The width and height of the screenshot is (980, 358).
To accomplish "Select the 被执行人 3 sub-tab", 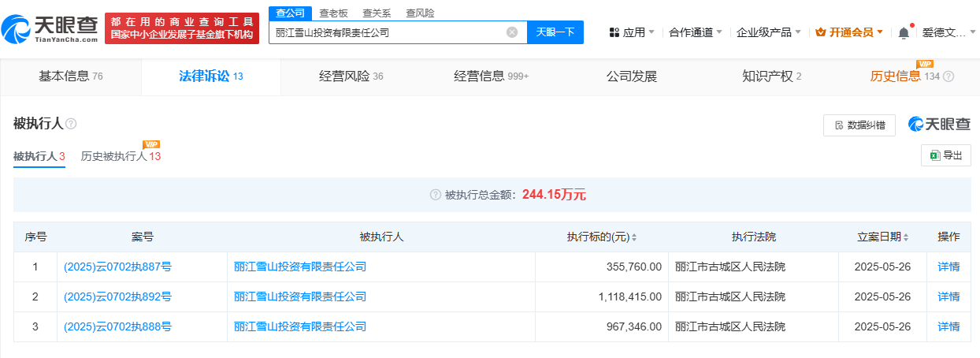I will click(39, 156).
